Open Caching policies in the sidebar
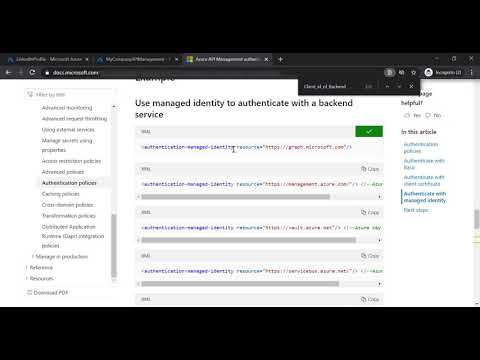480x360 pixels. pos(61,194)
